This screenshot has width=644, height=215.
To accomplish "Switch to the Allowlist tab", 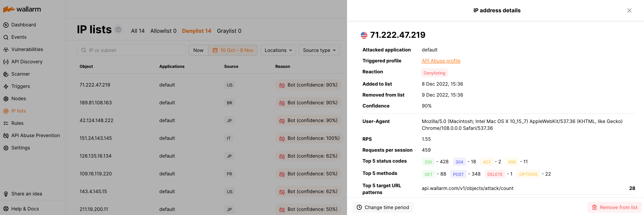I will (163, 31).
